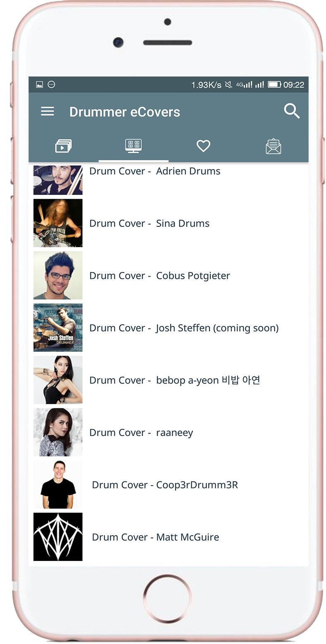The image size is (326, 644).
Task: Switch to the video playlist tab icon
Action: coord(63,146)
